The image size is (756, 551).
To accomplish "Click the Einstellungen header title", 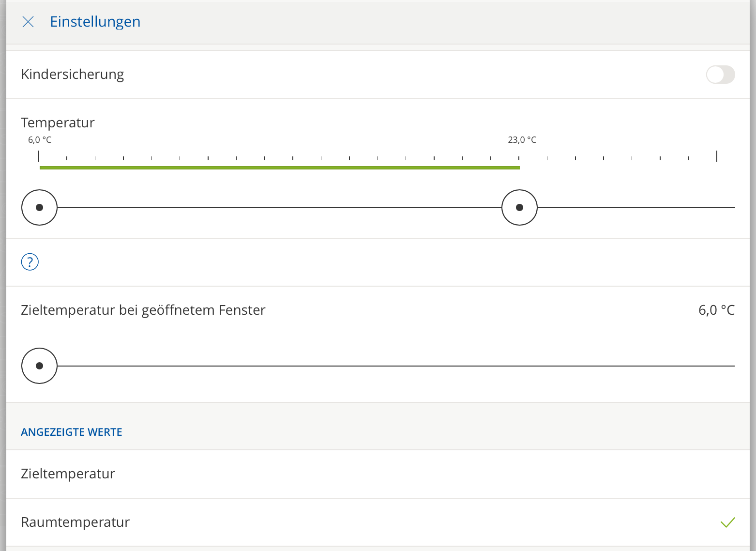I will point(95,22).
